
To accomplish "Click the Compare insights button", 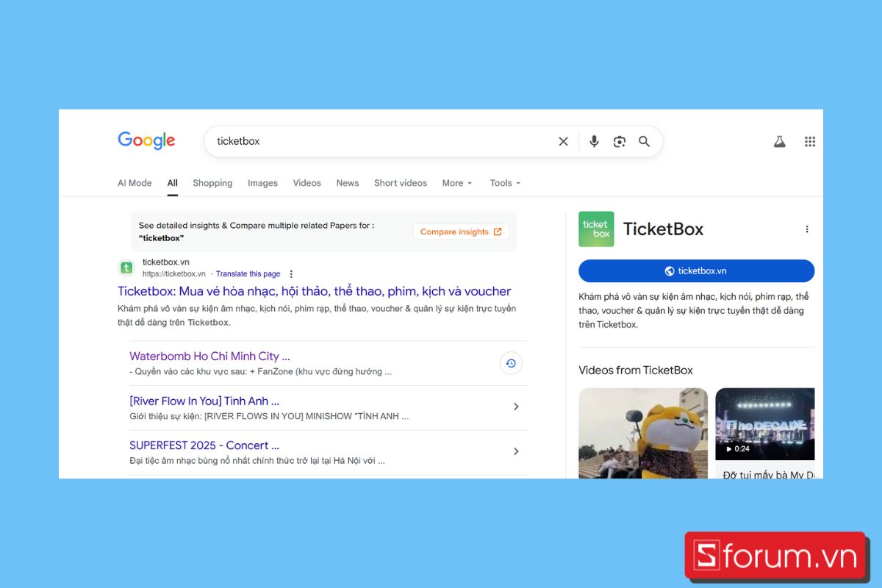I will point(461,232).
